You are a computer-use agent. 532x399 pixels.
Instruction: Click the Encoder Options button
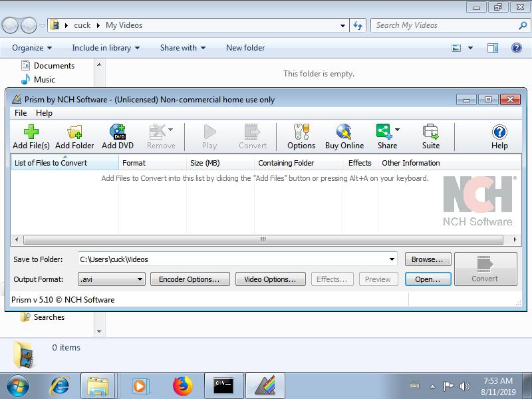190,279
